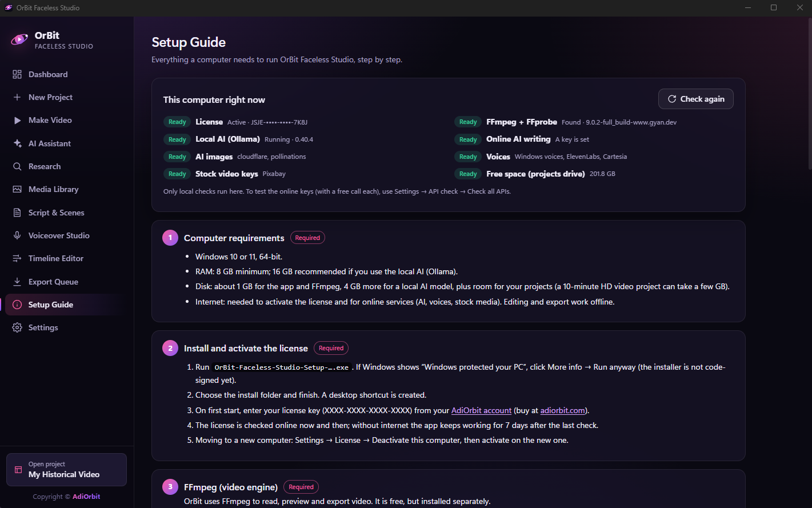Click the Timeline Editor icon

pos(17,258)
